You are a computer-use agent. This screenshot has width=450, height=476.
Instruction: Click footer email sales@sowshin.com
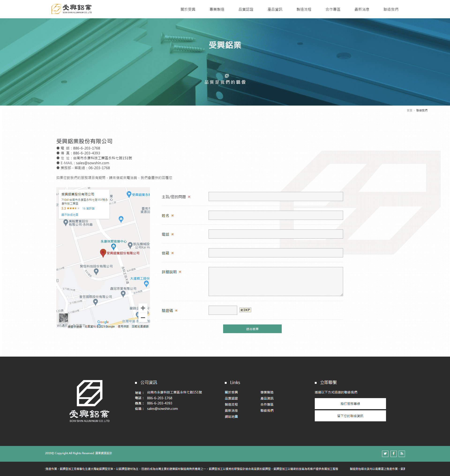(x=162, y=408)
